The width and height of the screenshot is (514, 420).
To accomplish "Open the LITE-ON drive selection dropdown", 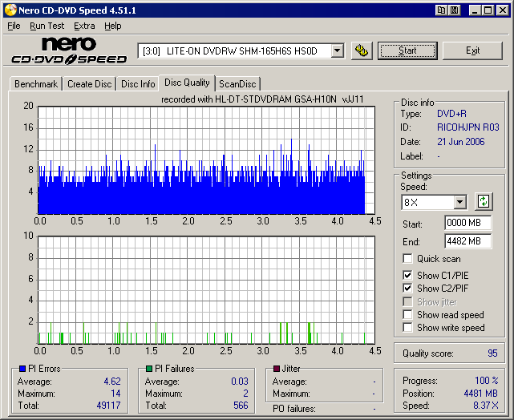I will click(x=337, y=50).
